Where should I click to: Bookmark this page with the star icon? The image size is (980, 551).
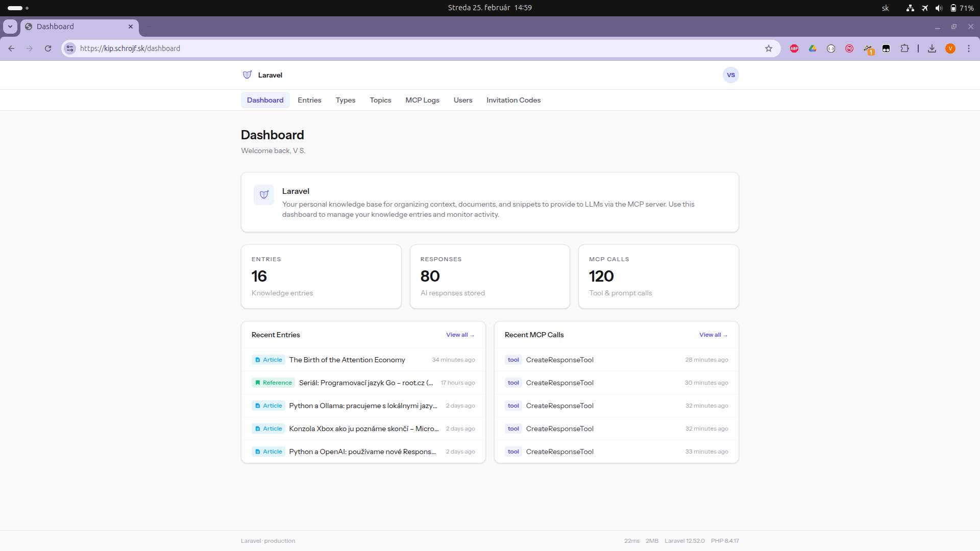click(769, 48)
